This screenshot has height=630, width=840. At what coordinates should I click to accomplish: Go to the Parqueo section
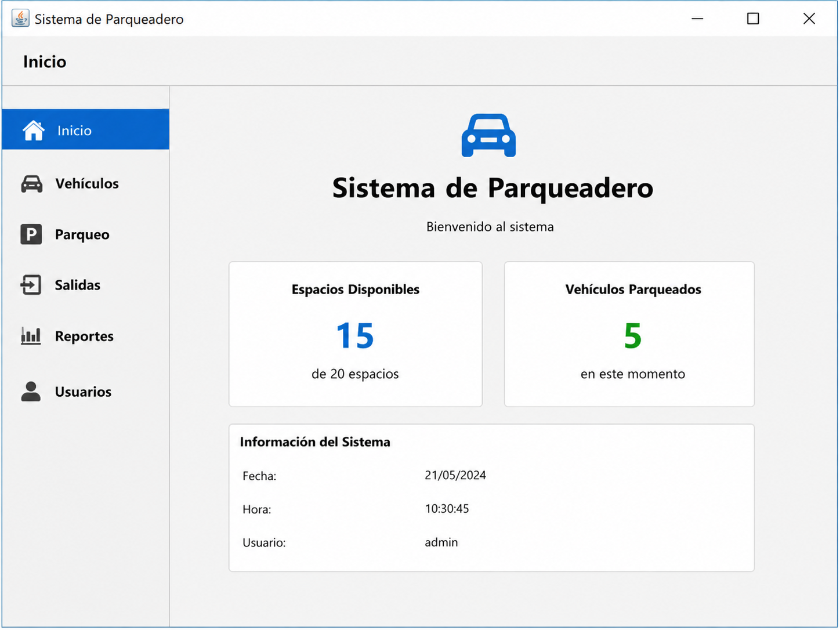(86, 234)
